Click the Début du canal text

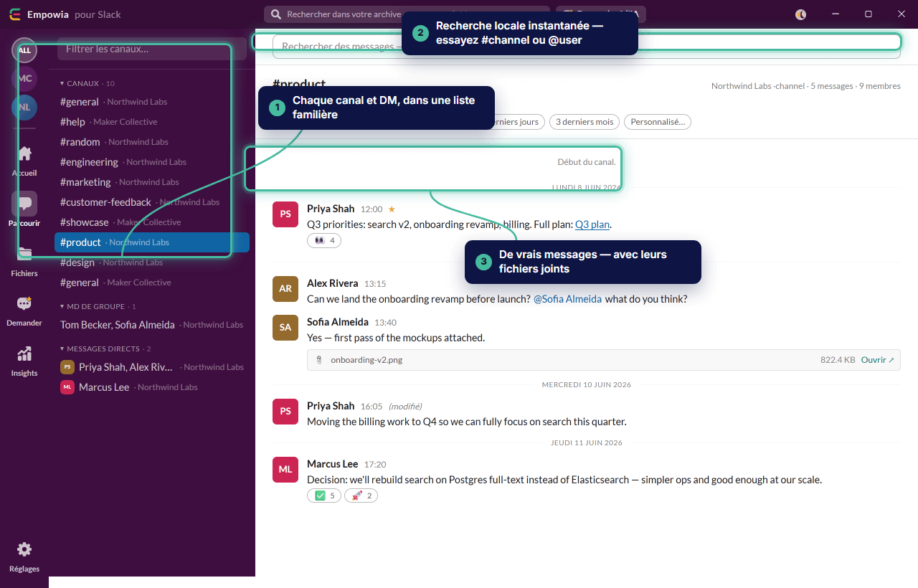587,162
